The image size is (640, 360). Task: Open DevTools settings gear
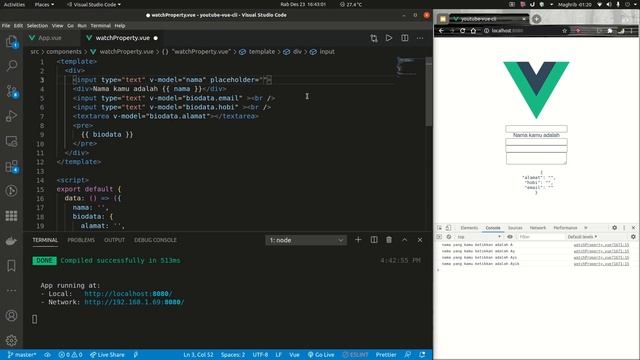tap(614, 228)
